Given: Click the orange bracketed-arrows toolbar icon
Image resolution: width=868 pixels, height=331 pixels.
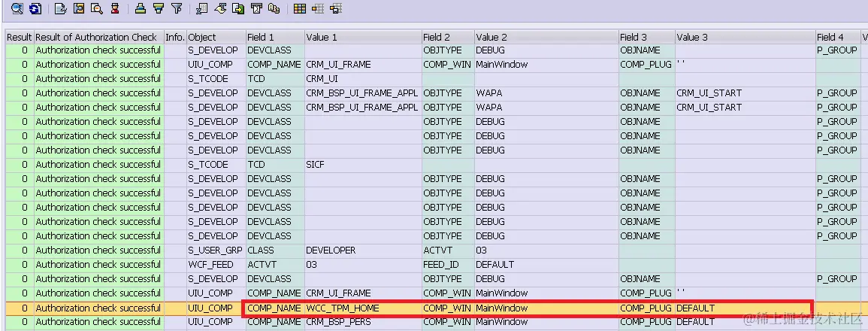Looking at the screenshot, I should (79, 8).
